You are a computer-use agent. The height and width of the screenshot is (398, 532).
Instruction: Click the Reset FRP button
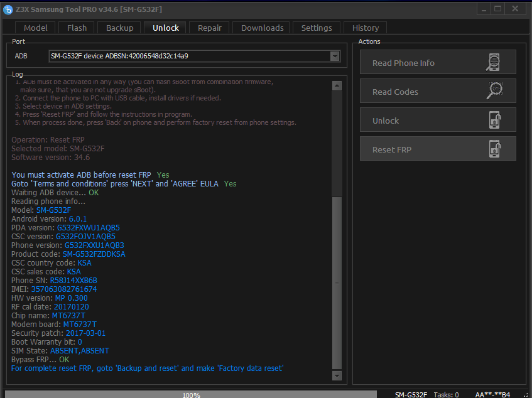click(x=438, y=149)
